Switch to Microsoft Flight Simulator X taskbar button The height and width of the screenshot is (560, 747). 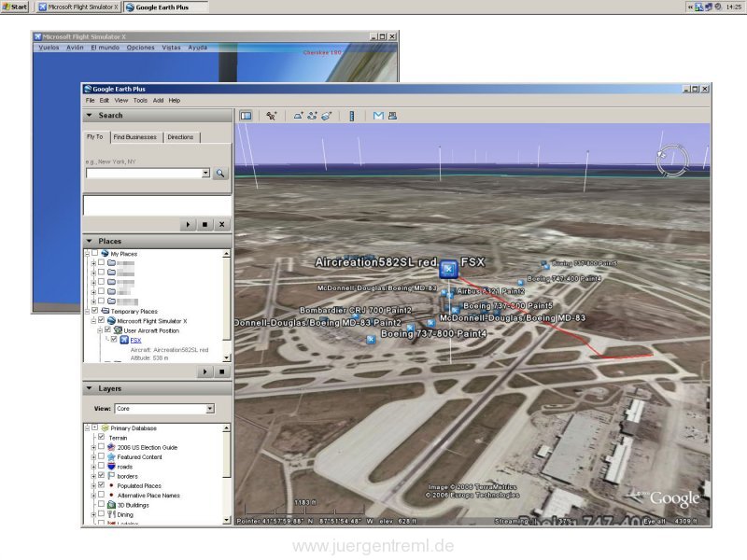tap(78, 7)
